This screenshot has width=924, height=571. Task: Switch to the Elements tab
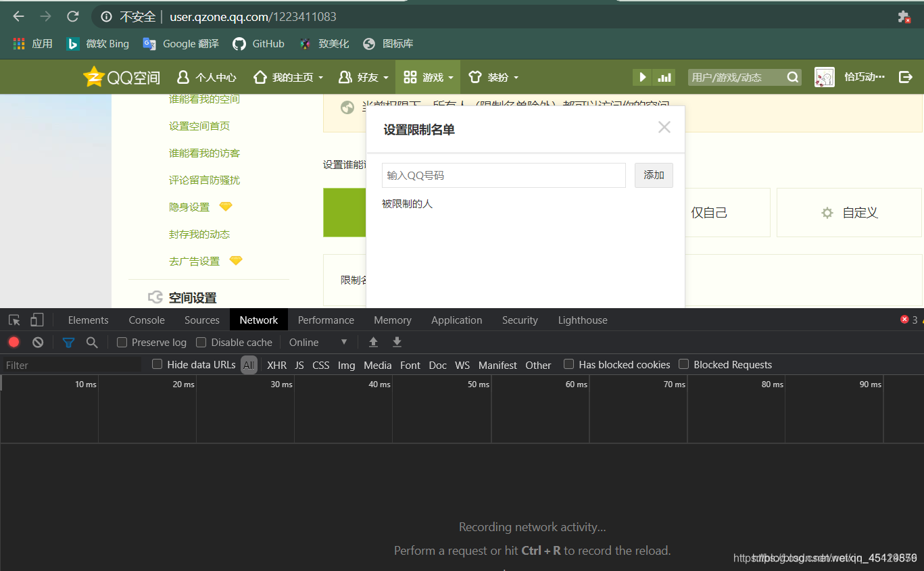click(x=88, y=320)
